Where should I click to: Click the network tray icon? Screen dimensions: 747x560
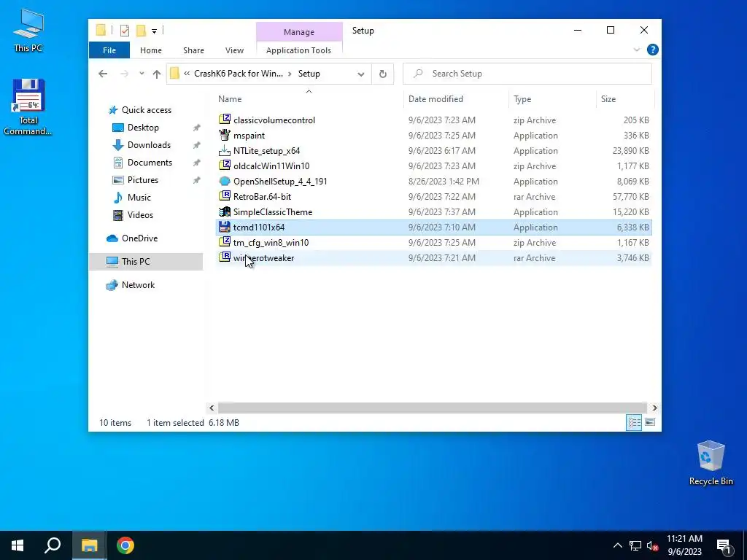[x=635, y=545]
